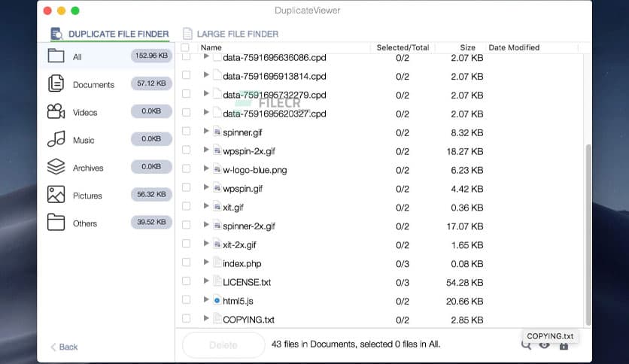Expand the data-7591695620327.cpd group
The width and height of the screenshot is (629, 364).
click(206, 112)
